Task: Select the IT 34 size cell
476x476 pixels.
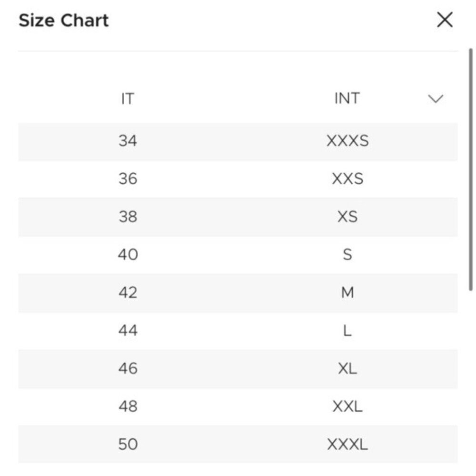Action: 128,141
